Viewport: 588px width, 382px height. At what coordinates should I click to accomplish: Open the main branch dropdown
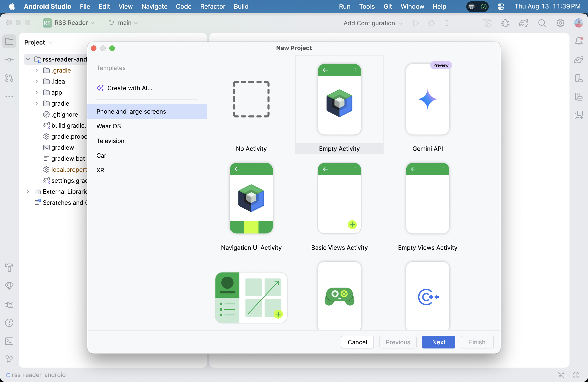coord(123,23)
